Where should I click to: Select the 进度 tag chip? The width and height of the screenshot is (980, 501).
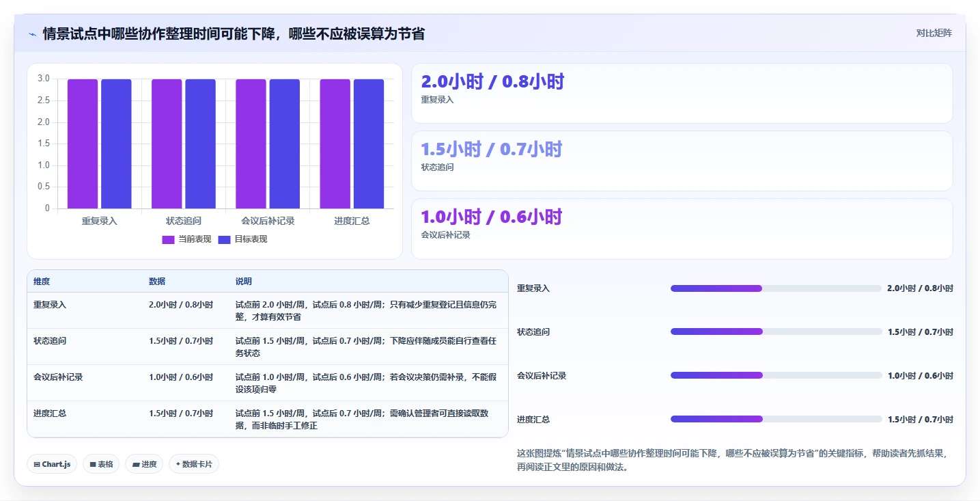[144, 464]
